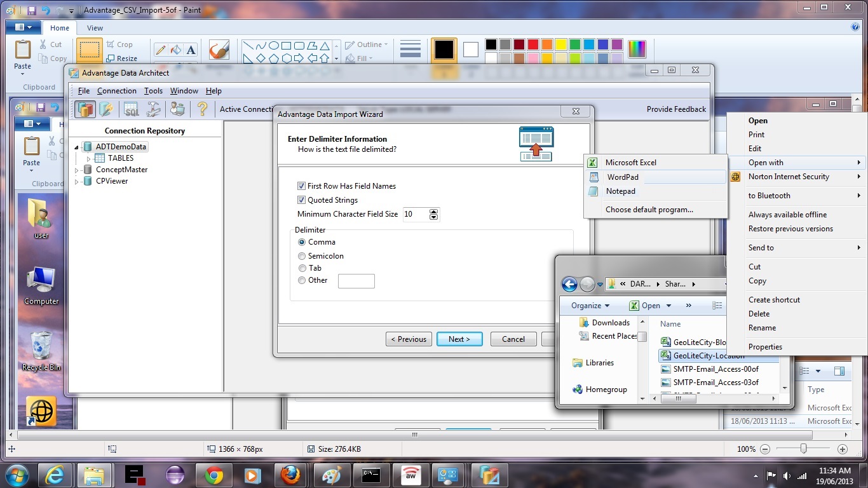This screenshot has height=488, width=868.
Task: Open SQL utility in Advantage Data Architect toolbar
Action: coord(132,109)
